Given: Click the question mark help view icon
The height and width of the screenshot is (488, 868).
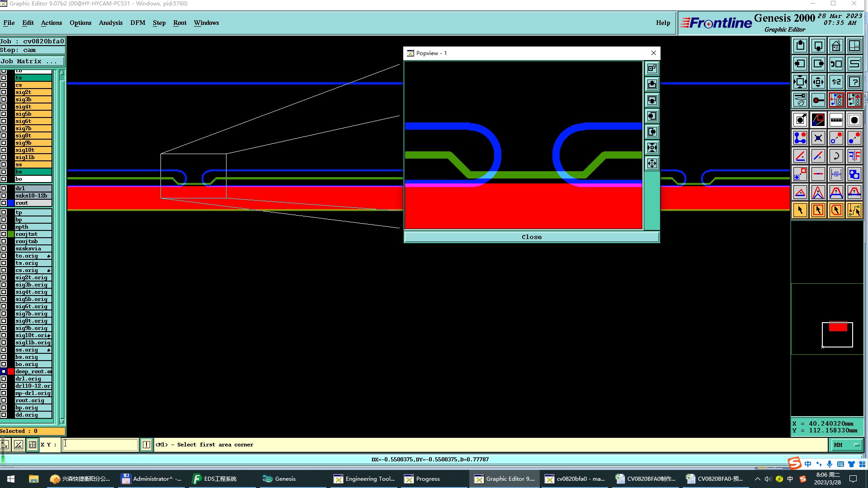Looking at the screenshot, I should point(854,82).
